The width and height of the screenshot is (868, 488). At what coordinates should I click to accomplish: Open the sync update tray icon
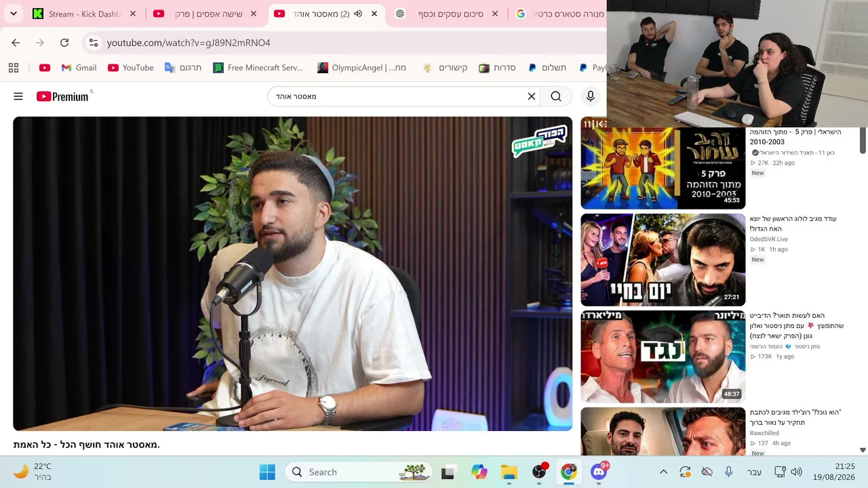click(685, 472)
